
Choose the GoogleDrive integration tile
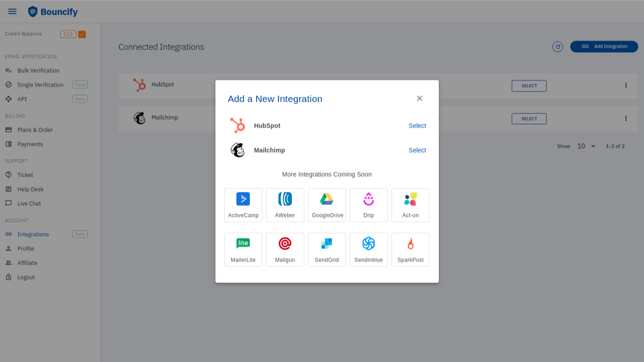326,205
